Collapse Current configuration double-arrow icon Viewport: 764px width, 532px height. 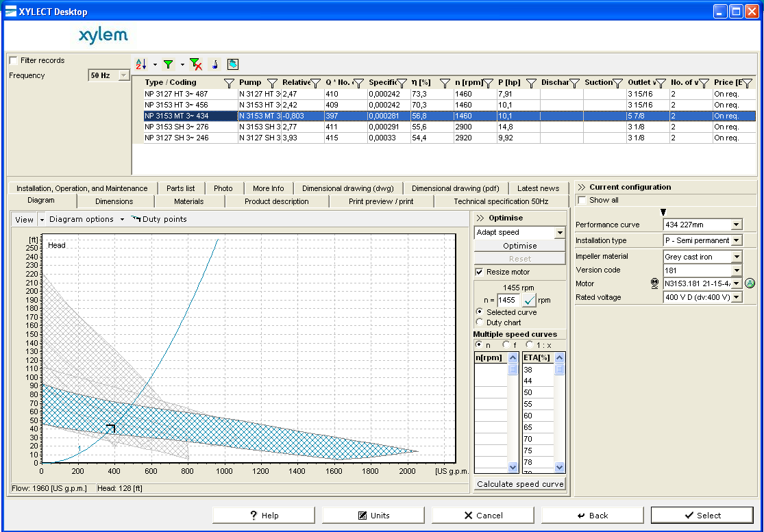click(581, 187)
